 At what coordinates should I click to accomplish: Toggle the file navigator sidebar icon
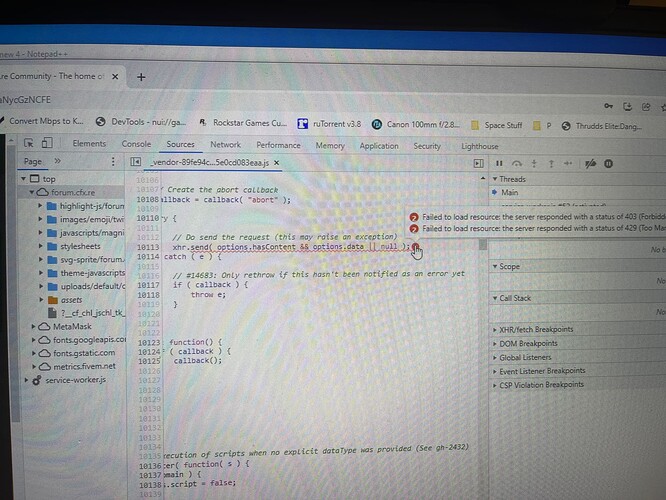[135, 162]
